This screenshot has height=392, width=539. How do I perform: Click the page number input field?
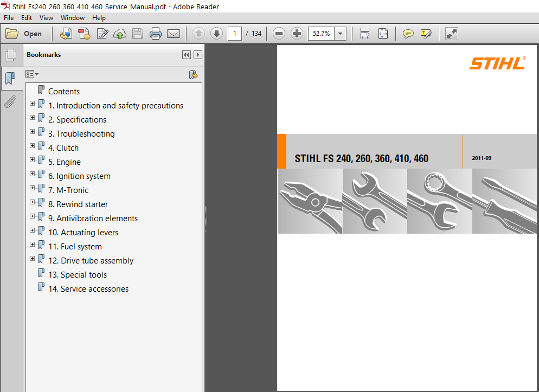235,33
